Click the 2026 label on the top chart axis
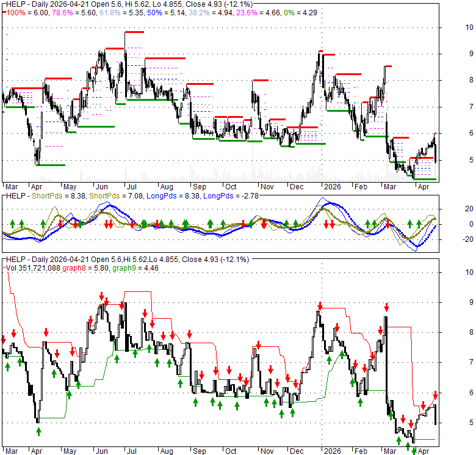476x455 pixels. tap(333, 186)
